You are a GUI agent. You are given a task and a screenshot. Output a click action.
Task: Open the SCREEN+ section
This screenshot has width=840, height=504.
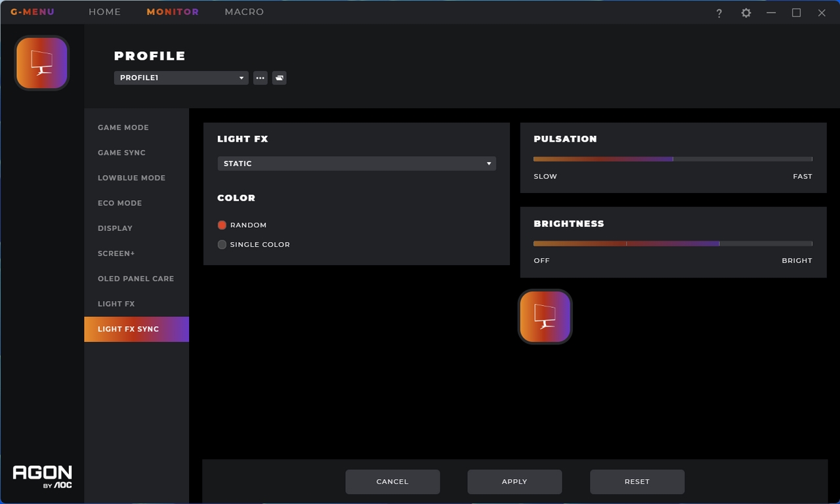coord(136,253)
